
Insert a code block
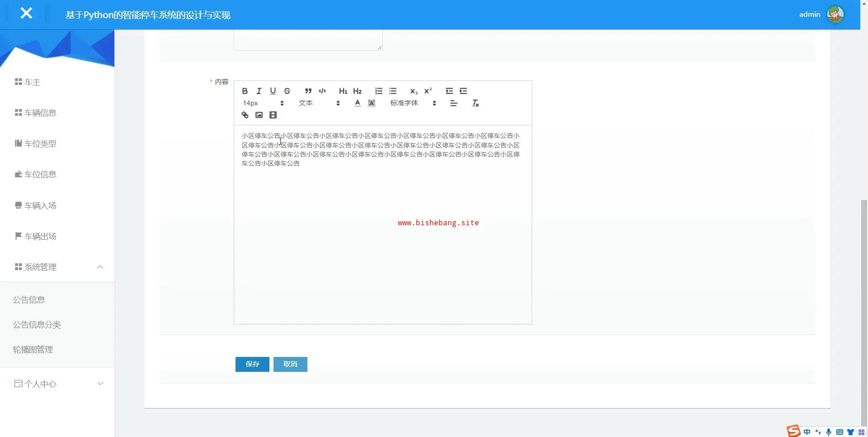click(322, 91)
